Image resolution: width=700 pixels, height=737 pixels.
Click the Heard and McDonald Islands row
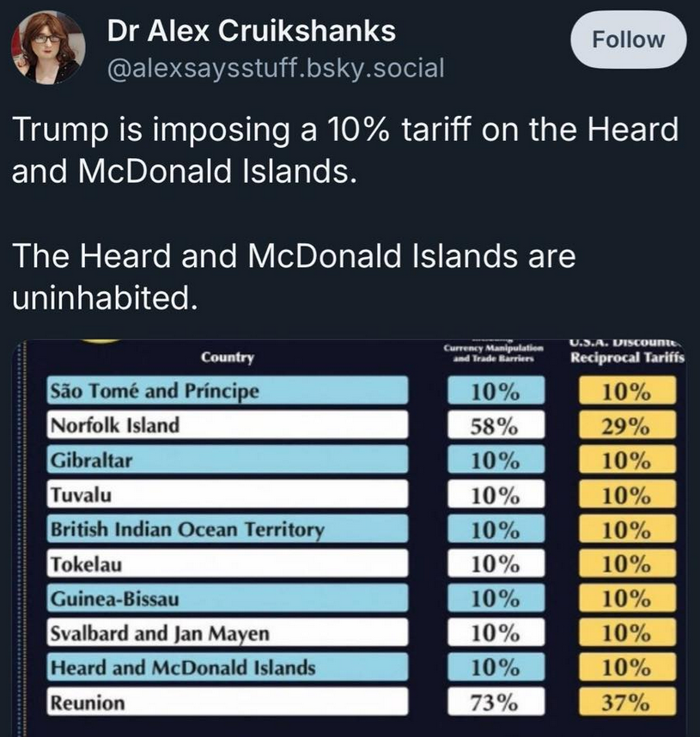[226, 667]
